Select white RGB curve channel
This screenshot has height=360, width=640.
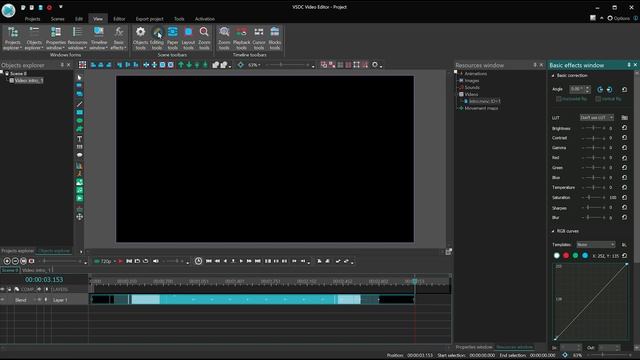(x=557, y=256)
